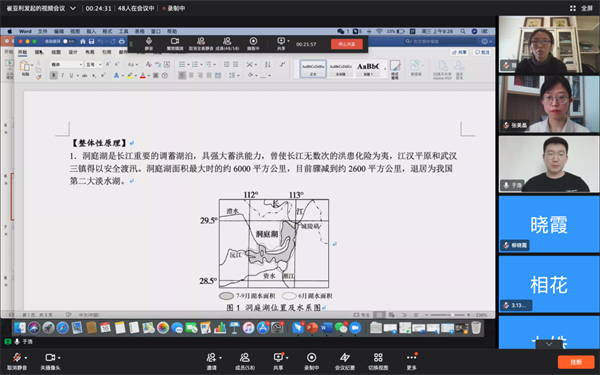Click Stop Sharing red button in shared screen
Viewport: 600px width, 375px height.
(347, 44)
